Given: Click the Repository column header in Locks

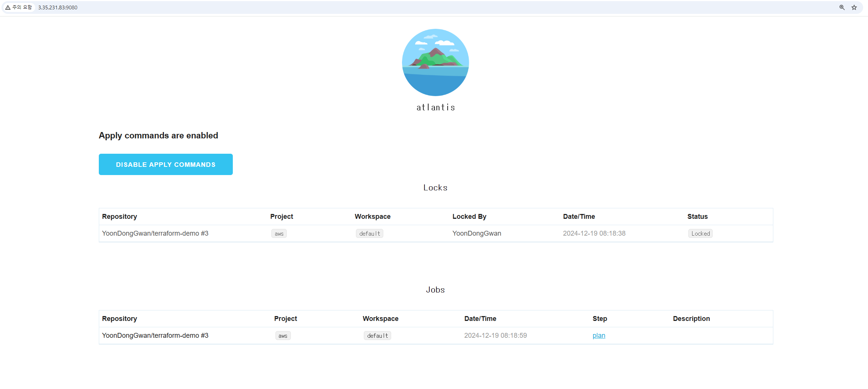Looking at the screenshot, I should 119,217.
